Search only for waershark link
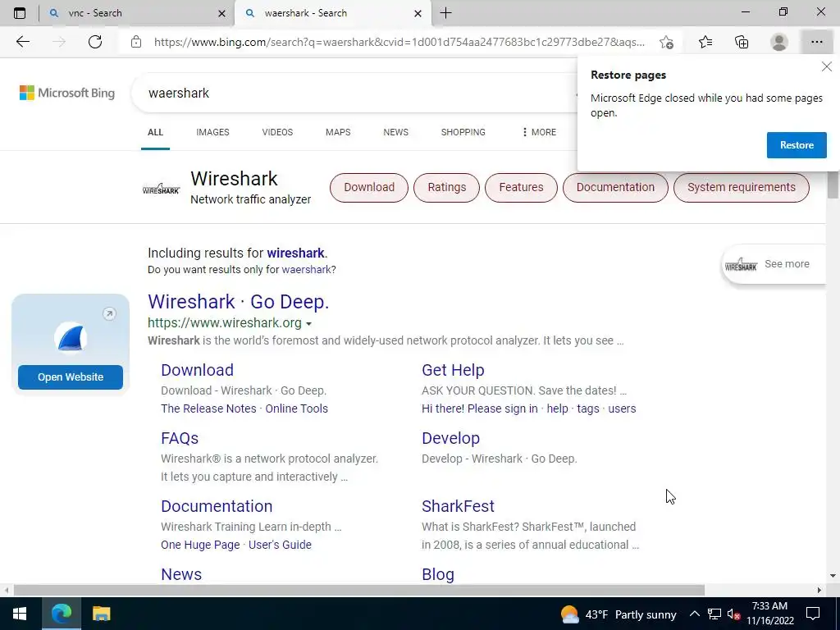This screenshot has height=630, width=840. [x=306, y=269]
